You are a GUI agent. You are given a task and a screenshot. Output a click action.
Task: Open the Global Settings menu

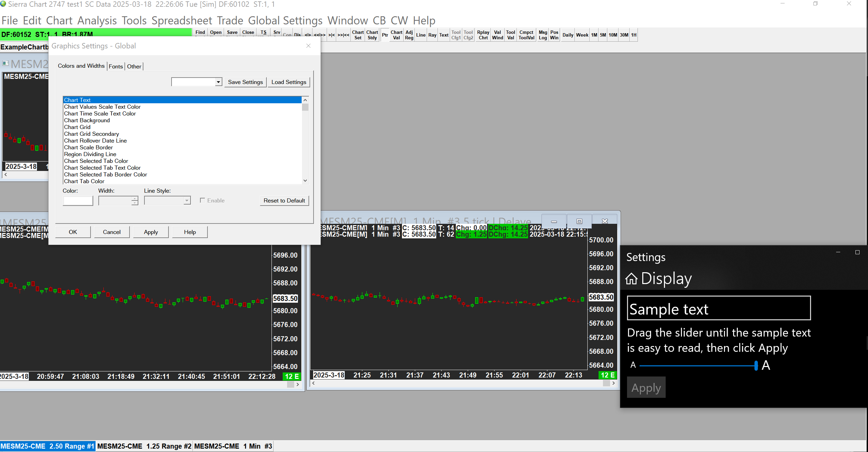285,21
